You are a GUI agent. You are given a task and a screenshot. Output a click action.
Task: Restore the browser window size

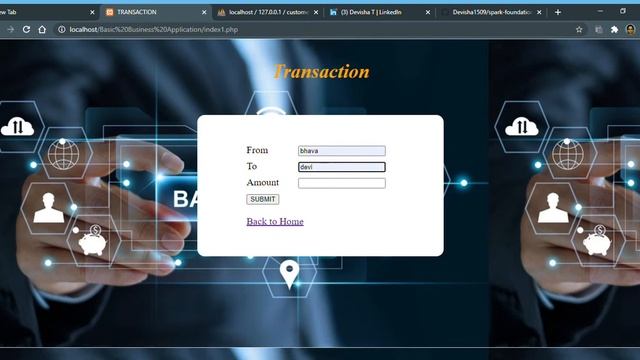(x=623, y=11)
